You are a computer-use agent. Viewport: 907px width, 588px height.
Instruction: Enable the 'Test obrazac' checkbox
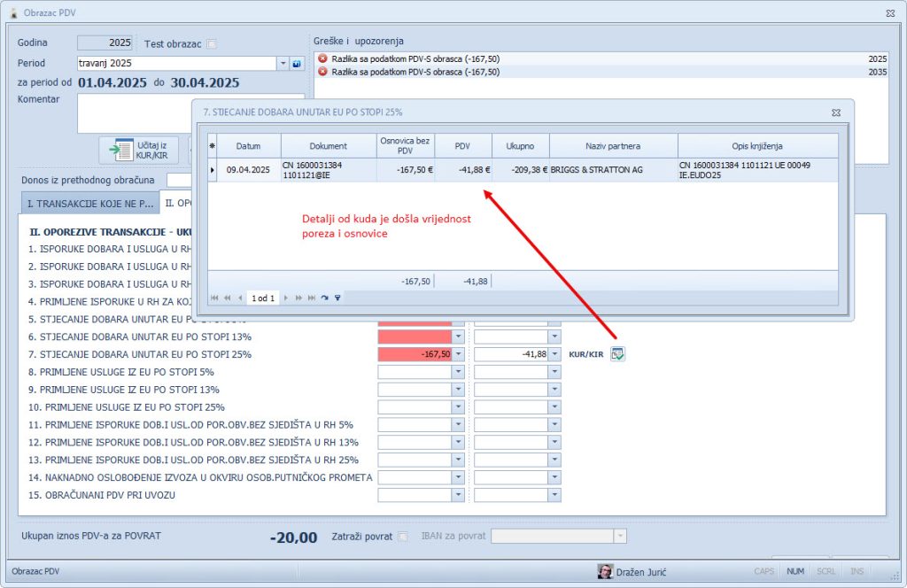tap(211, 44)
